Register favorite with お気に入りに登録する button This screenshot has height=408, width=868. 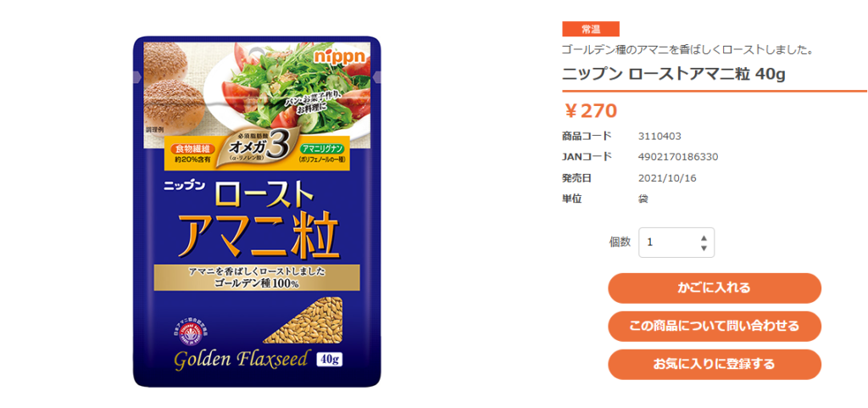click(x=714, y=364)
